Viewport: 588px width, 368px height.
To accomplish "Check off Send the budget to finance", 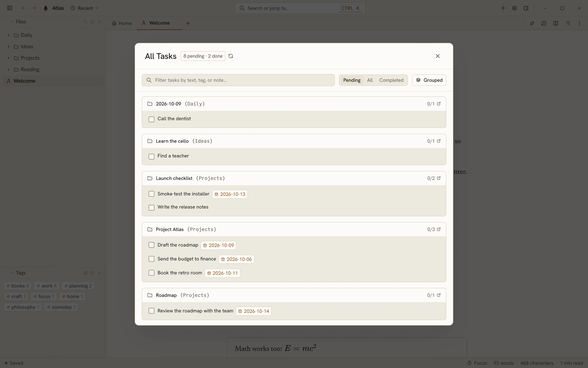I will (x=151, y=259).
